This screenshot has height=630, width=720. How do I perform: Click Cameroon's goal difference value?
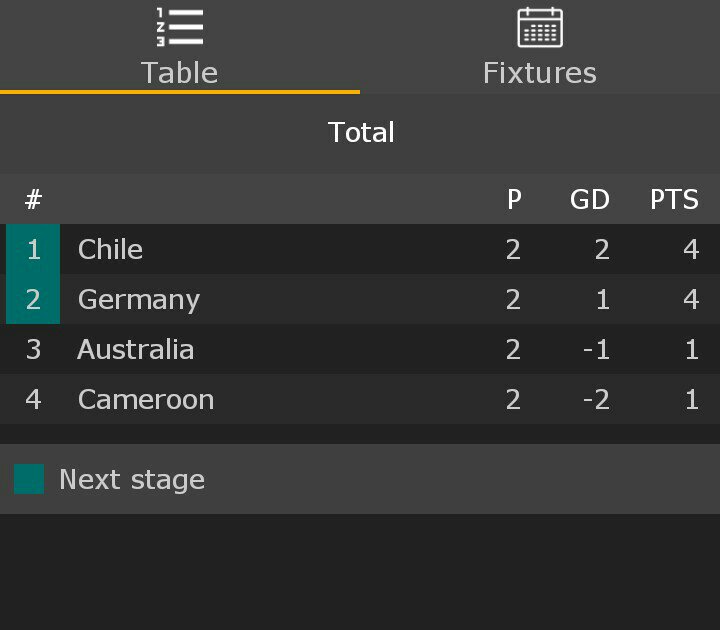596,399
